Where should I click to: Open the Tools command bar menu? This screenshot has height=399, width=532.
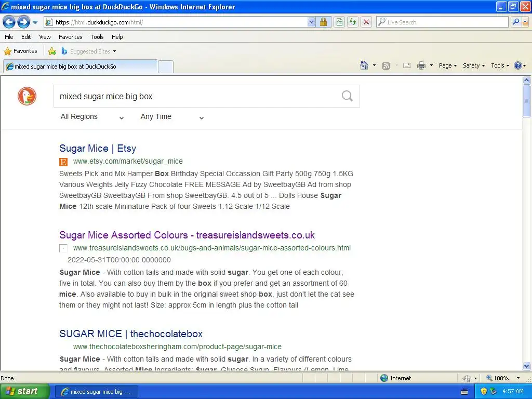point(500,65)
